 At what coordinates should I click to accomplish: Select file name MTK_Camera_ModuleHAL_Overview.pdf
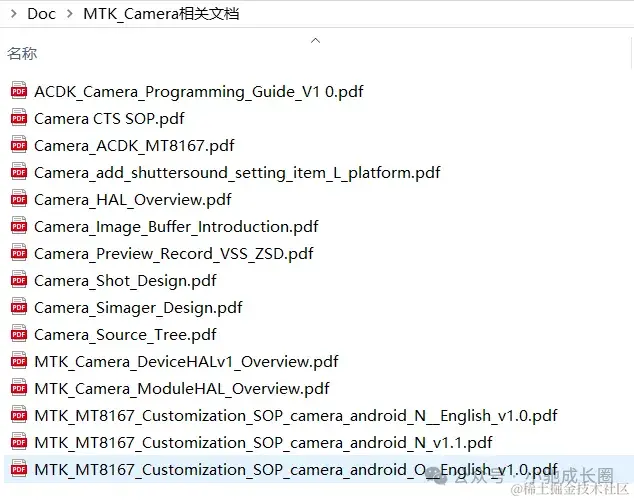[182, 389]
